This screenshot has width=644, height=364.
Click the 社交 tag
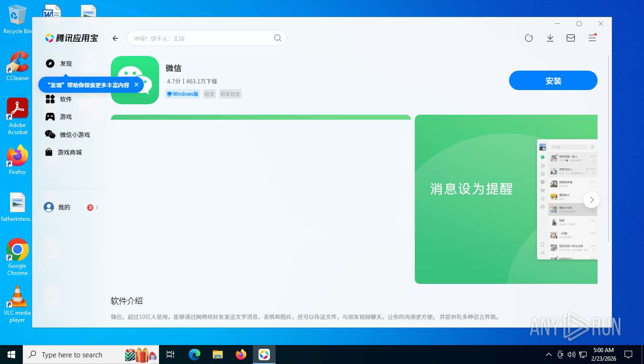pos(209,94)
